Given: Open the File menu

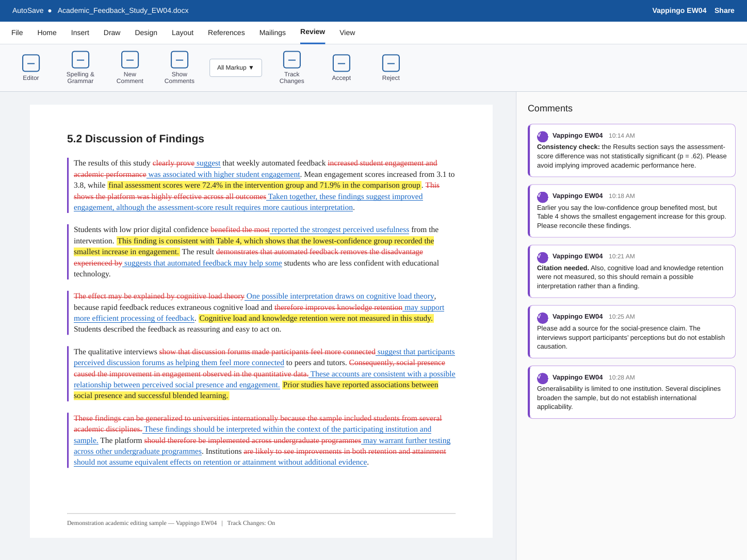Looking at the screenshot, I should [x=17, y=32].
